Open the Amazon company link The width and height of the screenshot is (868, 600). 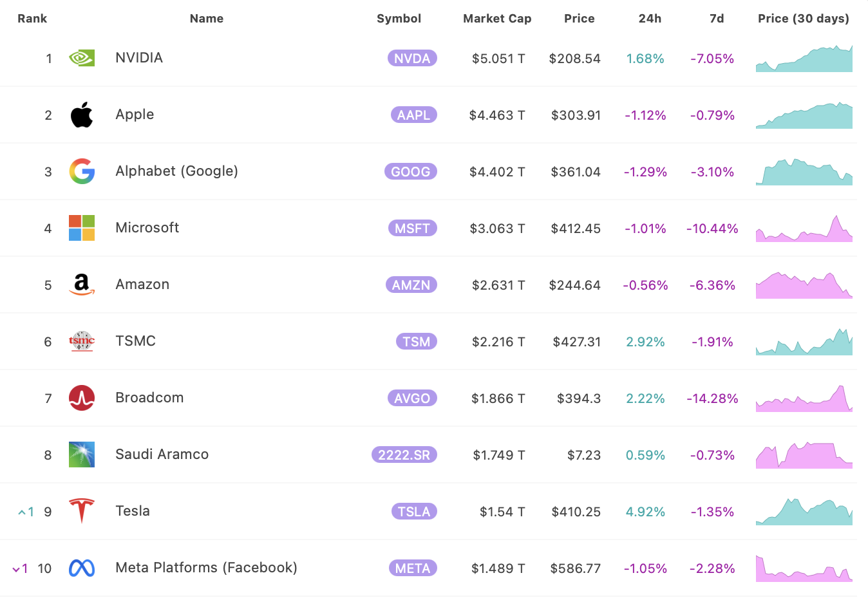pos(142,285)
